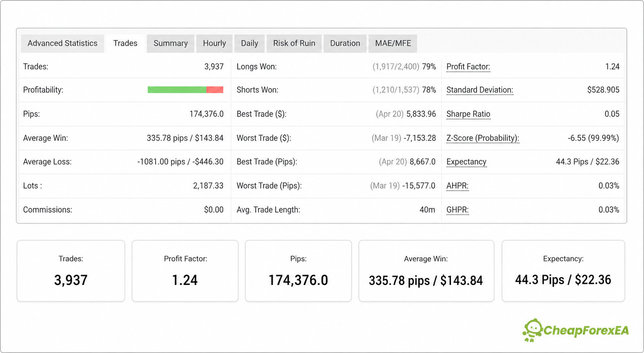
Task: Click the red portion of Profitability bar
Action: pos(215,90)
